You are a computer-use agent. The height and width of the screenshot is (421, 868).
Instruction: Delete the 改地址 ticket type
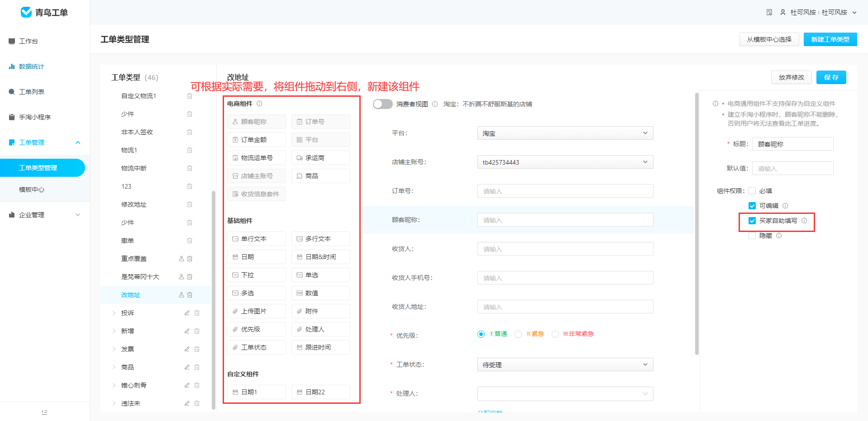(190, 295)
